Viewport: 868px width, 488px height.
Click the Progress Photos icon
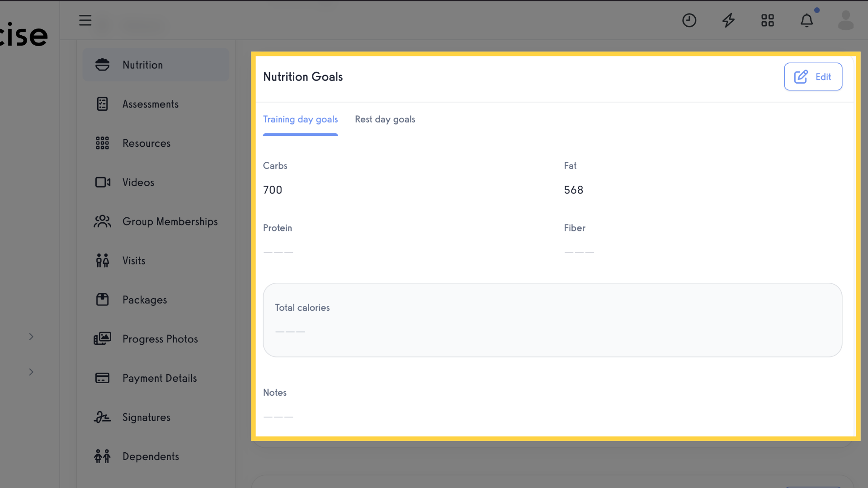103,339
